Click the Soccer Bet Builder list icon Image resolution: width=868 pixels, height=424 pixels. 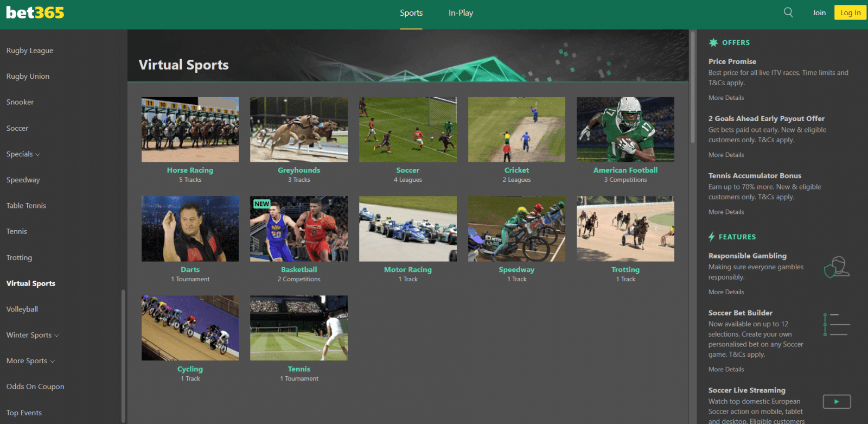[837, 324]
